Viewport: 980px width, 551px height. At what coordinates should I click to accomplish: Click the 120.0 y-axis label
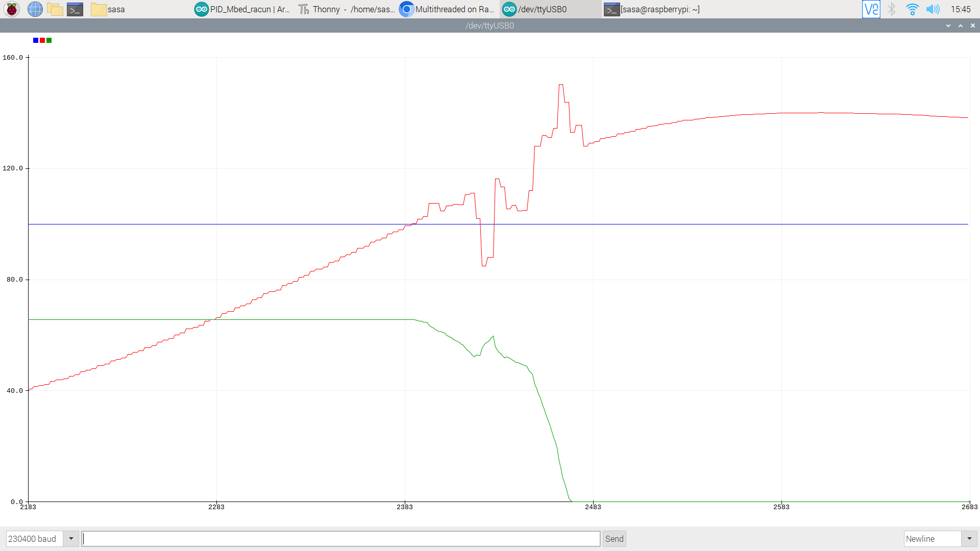click(13, 168)
